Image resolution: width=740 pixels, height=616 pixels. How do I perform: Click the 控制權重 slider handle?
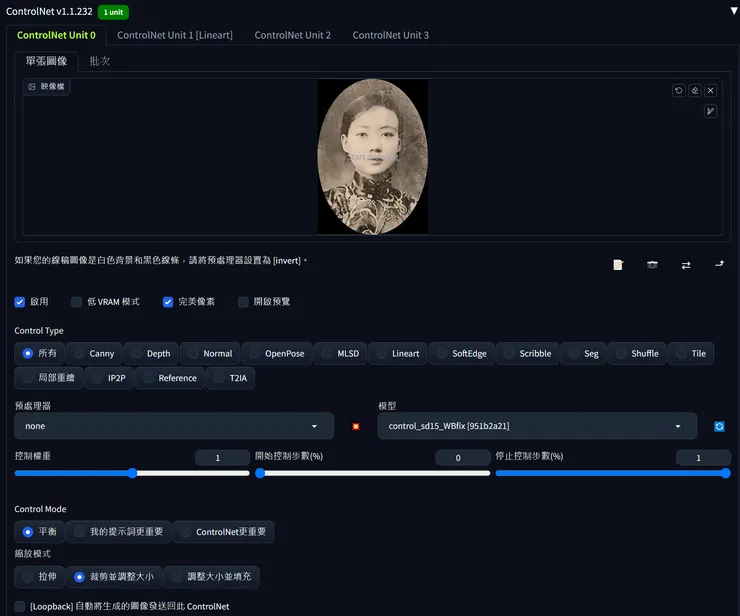click(132, 473)
